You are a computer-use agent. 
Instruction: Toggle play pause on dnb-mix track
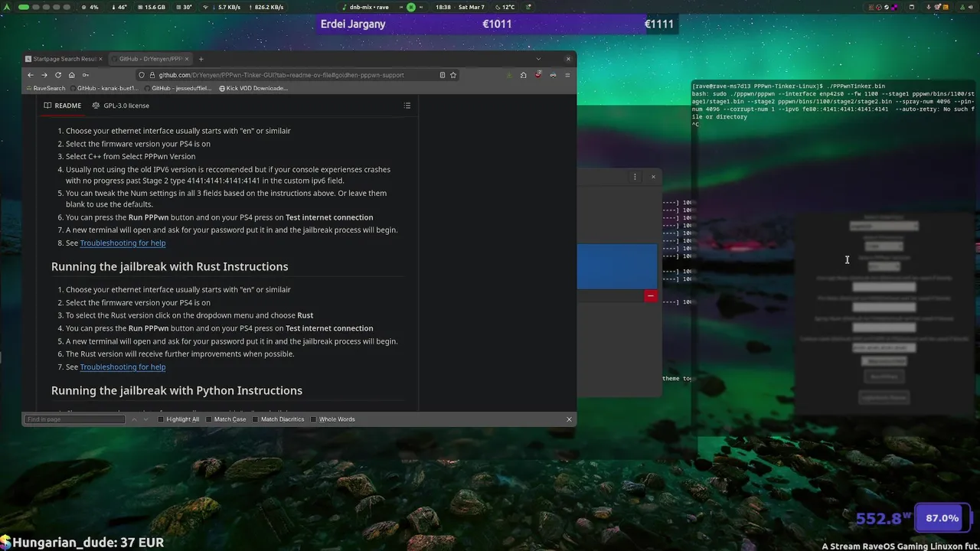click(x=411, y=7)
